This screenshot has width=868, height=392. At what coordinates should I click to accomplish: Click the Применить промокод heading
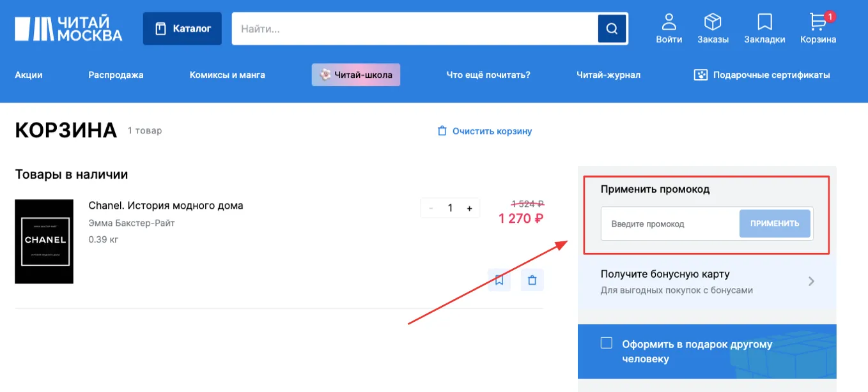coord(655,189)
